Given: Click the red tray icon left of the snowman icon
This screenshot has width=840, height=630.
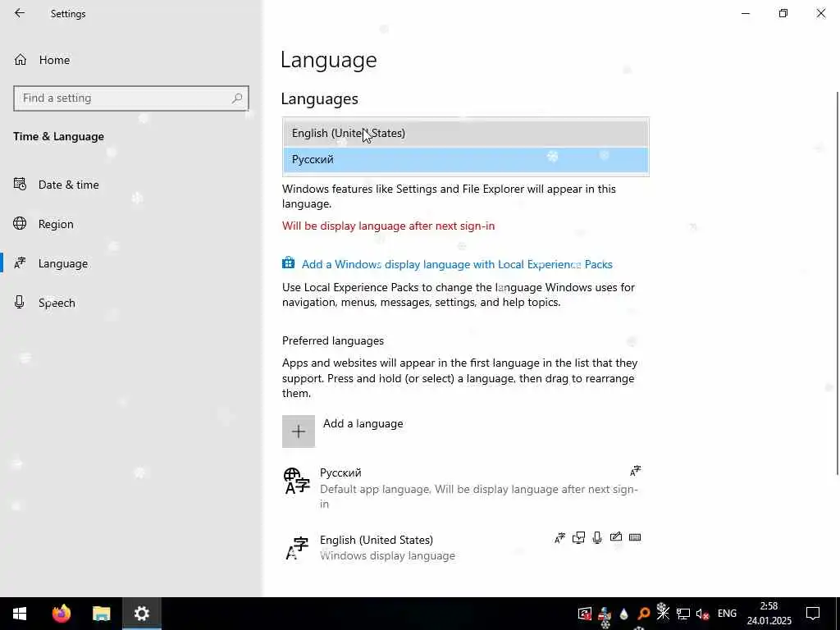Looking at the screenshot, I should [x=584, y=614].
